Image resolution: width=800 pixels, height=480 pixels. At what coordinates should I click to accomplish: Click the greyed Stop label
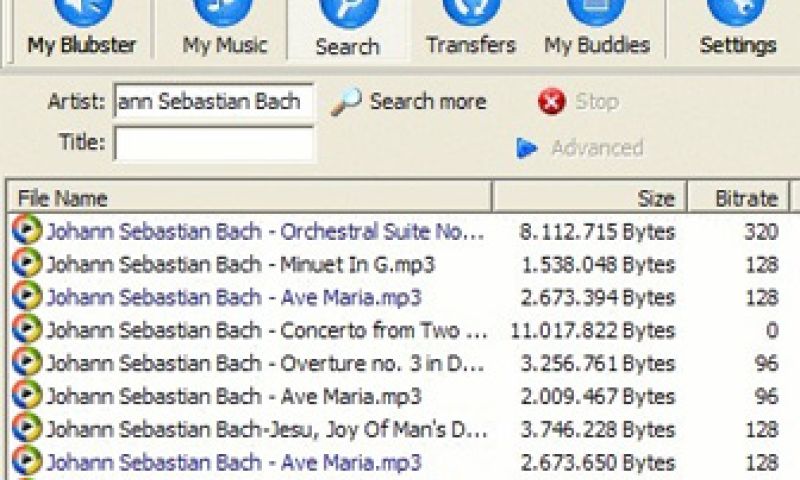coord(597,102)
